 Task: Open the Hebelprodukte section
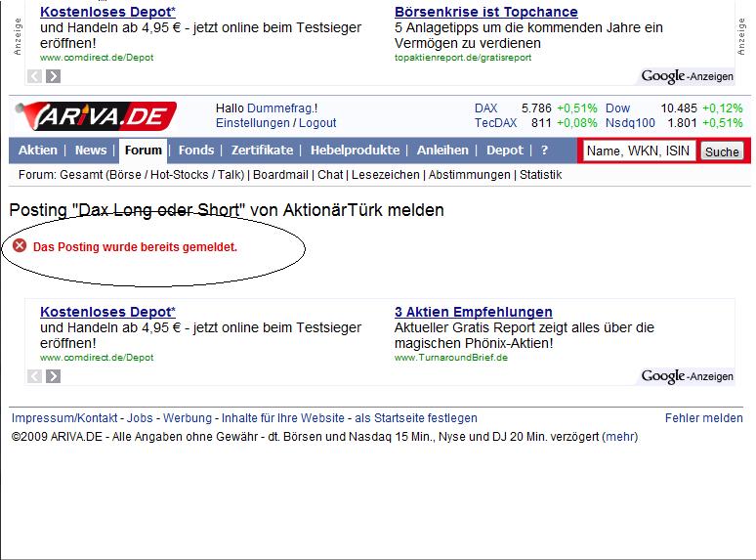click(x=355, y=151)
